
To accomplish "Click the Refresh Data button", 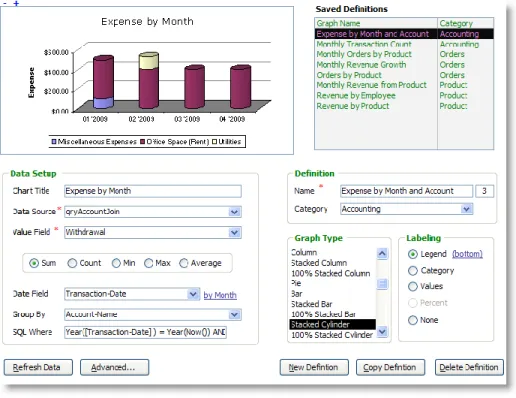I will click(38, 367).
